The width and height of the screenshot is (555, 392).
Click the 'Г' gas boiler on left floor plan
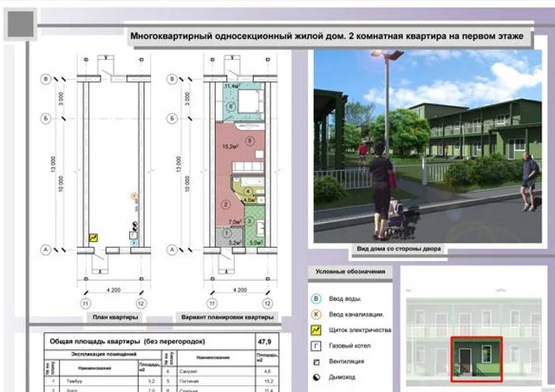(x=133, y=235)
